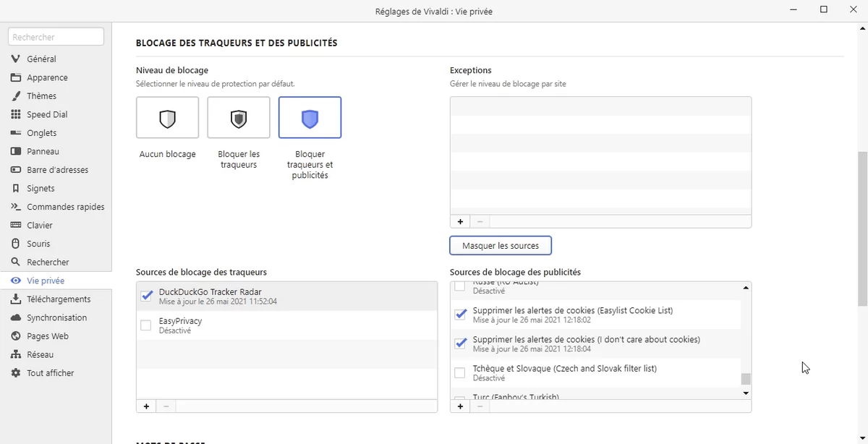Click the ad sources list scrollbar thumb
The height and width of the screenshot is (444, 868).
746,379
